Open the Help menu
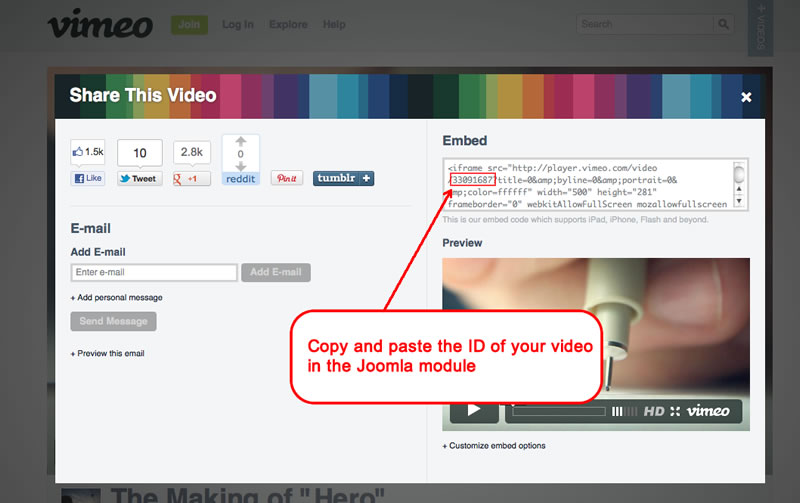Viewport: 800px width, 503px height. pos(334,24)
